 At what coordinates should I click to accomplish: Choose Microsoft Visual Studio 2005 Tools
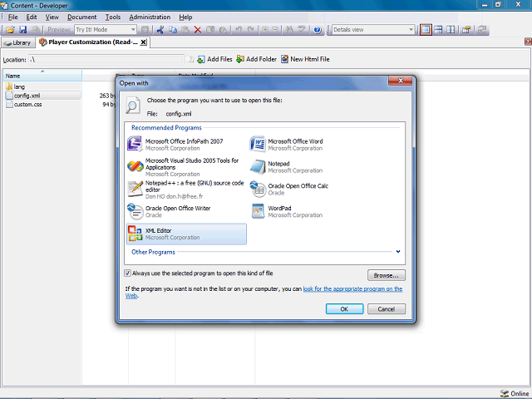[x=186, y=166]
